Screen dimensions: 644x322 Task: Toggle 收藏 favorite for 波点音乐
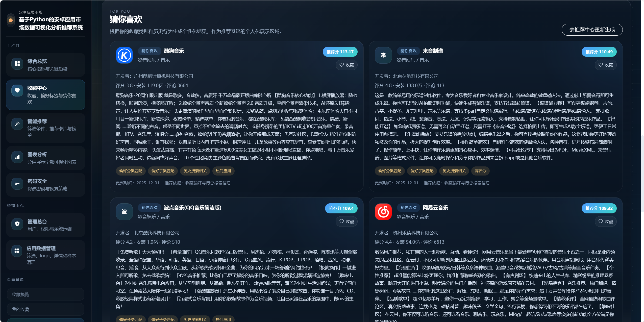[x=346, y=221]
